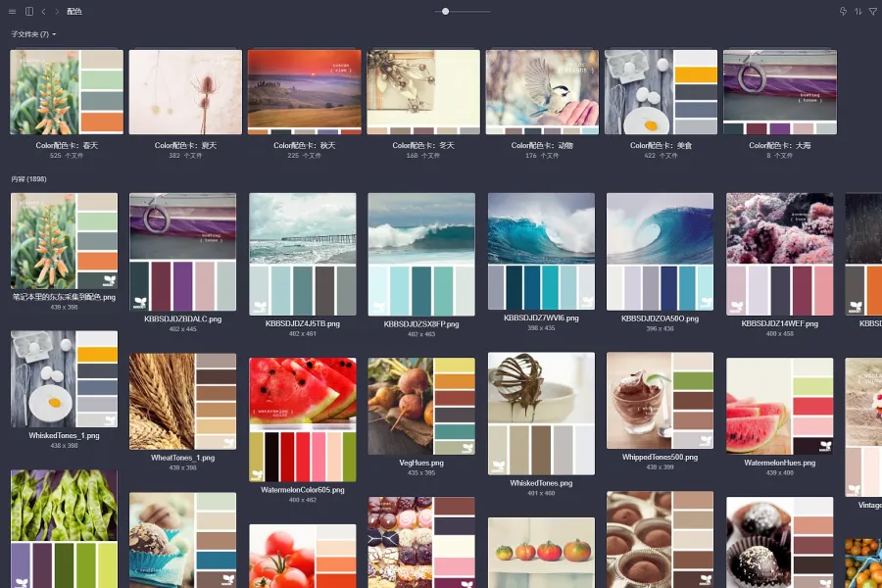This screenshot has width=882, height=588.
Task: Open the Color配色卡:动物 folder
Action: tap(542, 92)
